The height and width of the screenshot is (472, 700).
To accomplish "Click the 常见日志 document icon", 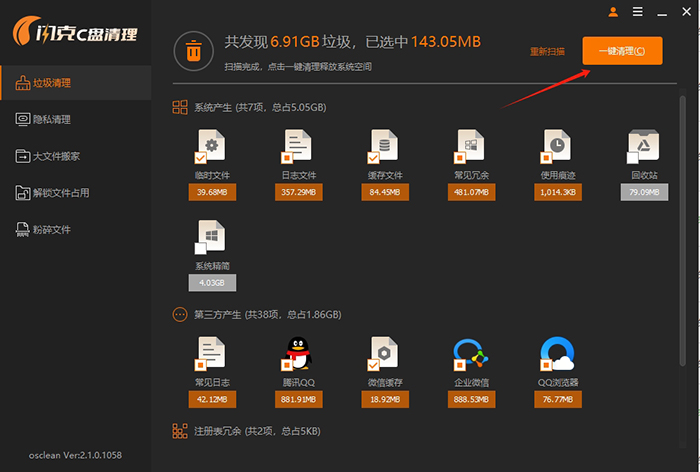I will click(x=212, y=352).
